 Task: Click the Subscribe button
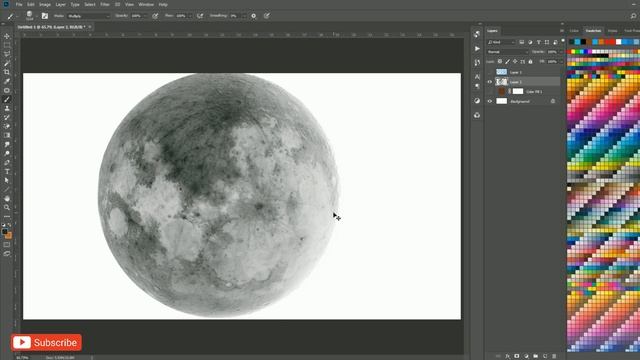click(46, 342)
